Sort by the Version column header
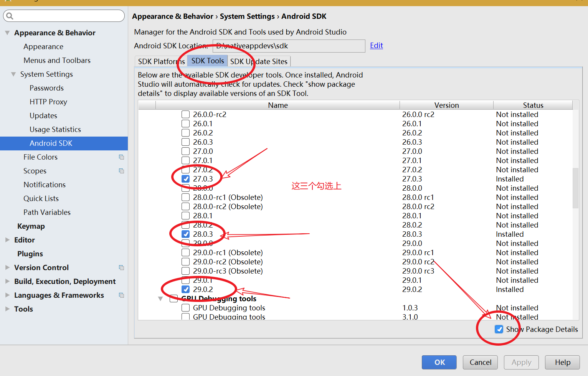This screenshot has width=588, height=376. pyautogui.click(x=446, y=105)
